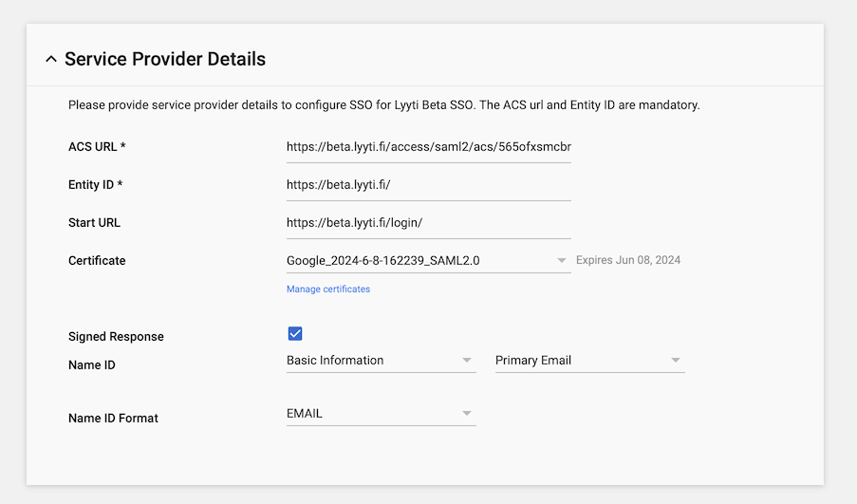
Task: Open the Manage certificates link
Action: (328, 289)
